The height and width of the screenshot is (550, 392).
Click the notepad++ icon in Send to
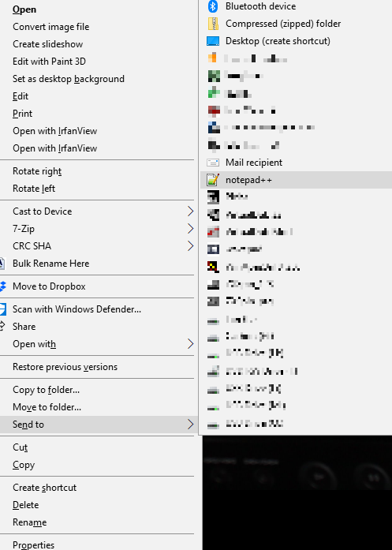[x=213, y=180]
